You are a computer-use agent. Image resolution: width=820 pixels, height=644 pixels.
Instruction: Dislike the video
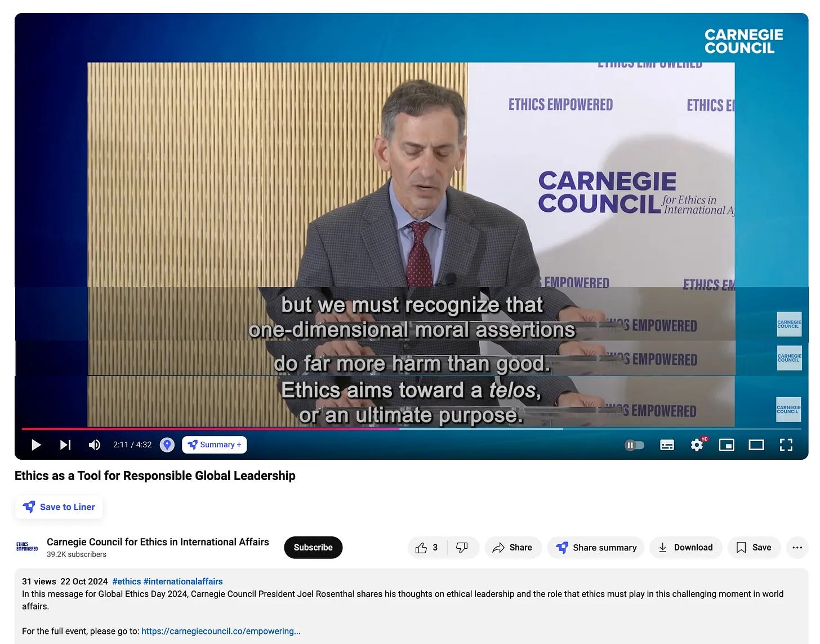(462, 548)
